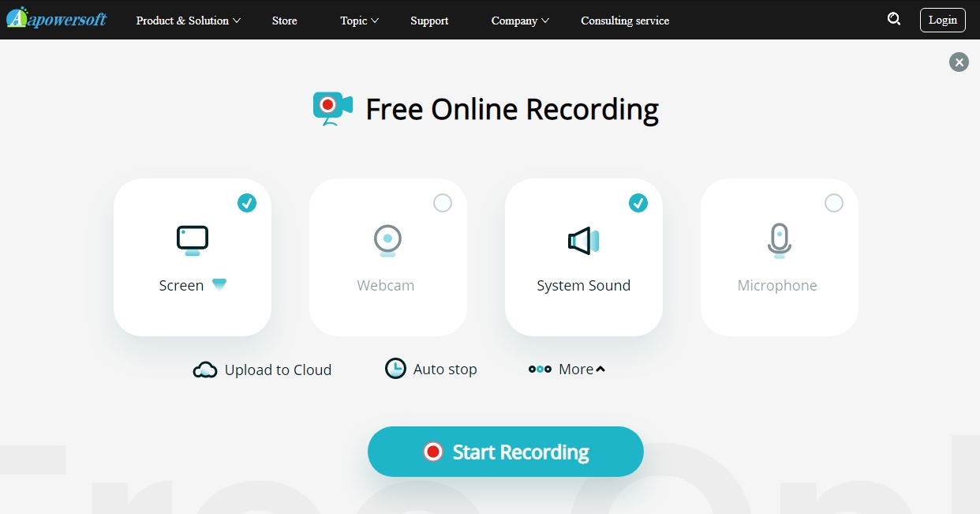980x514 pixels.
Task: Enable Webcam recording
Action: click(x=443, y=203)
